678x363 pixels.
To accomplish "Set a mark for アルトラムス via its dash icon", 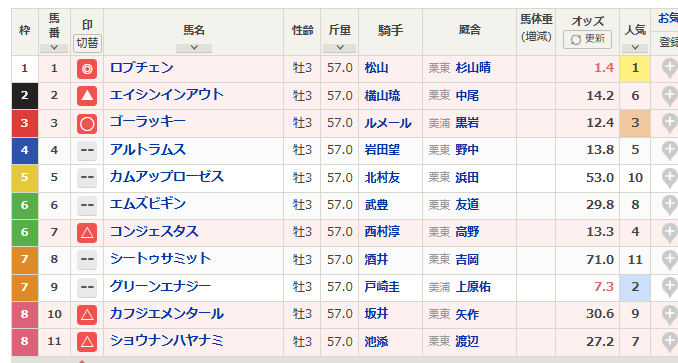I will 87,151.
